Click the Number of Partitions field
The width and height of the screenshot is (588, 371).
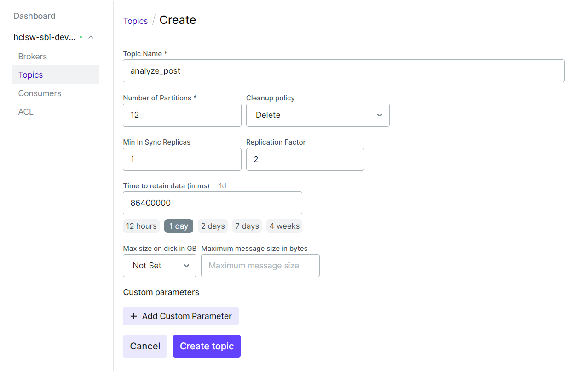[x=182, y=115]
